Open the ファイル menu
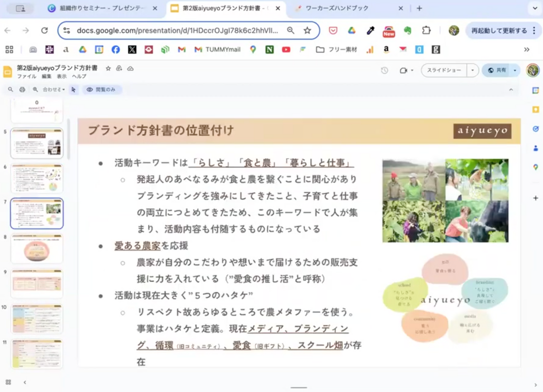The height and width of the screenshot is (392, 543). [x=26, y=76]
